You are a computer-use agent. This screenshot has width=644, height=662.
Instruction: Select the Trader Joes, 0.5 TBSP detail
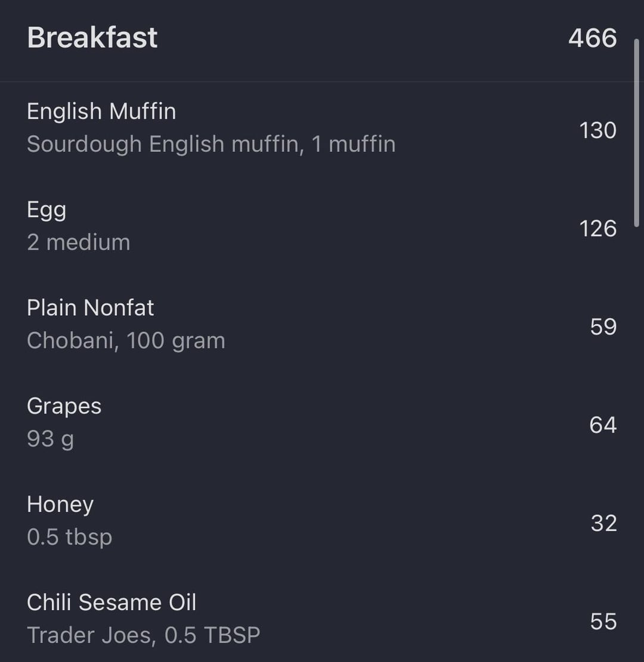(144, 635)
